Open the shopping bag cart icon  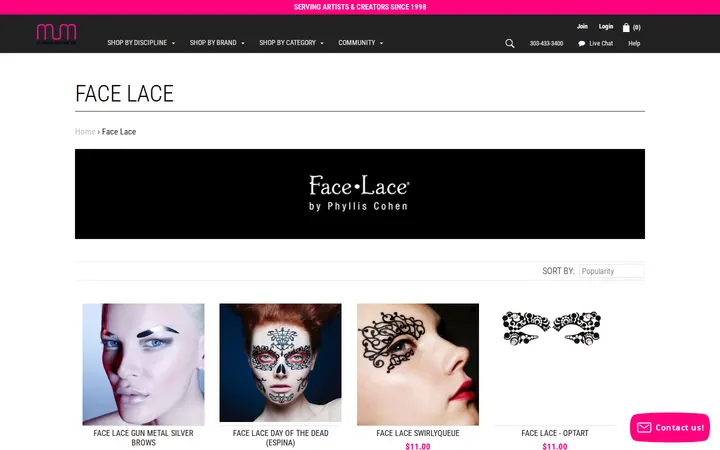tap(626, 28)
